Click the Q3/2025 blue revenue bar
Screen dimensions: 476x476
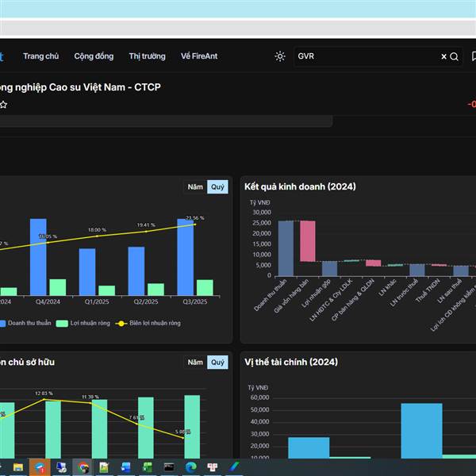point(185,257)
